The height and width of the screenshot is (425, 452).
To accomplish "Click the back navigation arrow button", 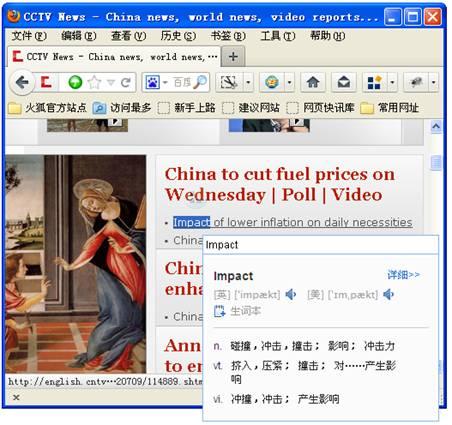I will 22,82.
